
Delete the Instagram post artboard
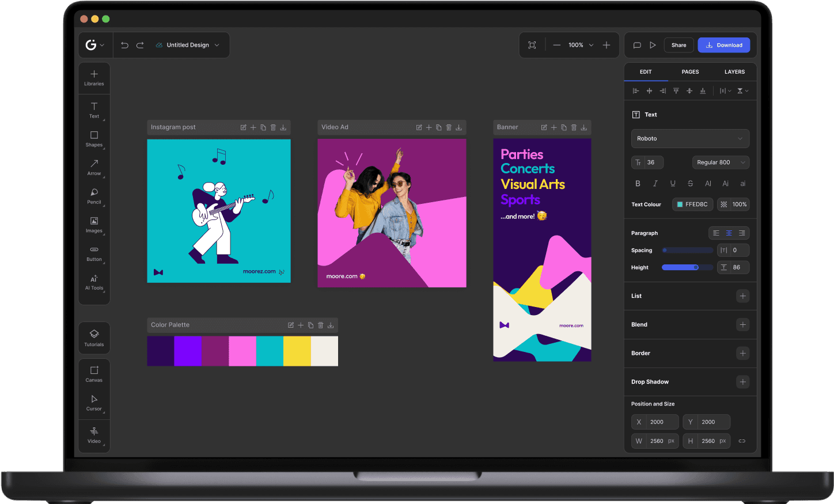tap(273, 127)
